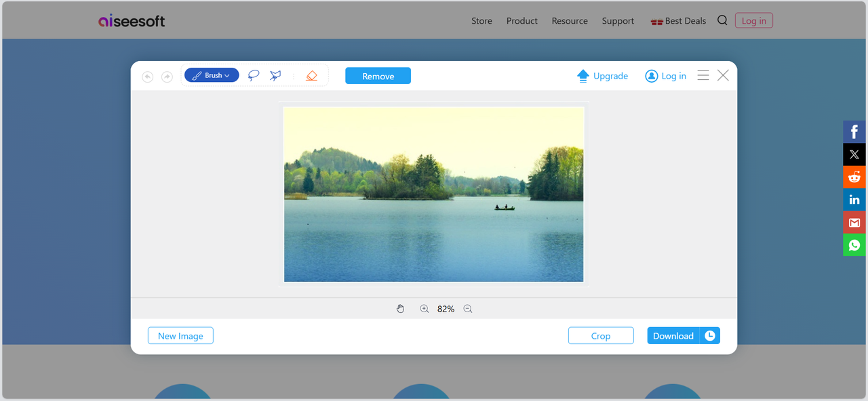This screenshot has height=401, width=868.
Task: Click Log in inside the editor dialog
Action: click(x=665, y=76)
